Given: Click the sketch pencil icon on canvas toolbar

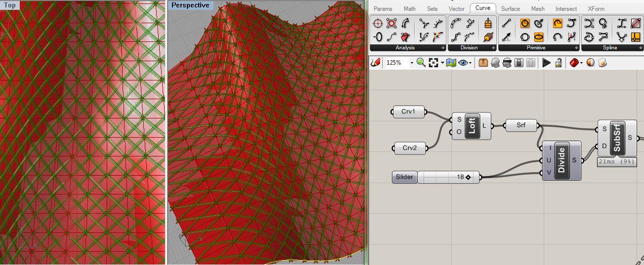Looking at the screenshot, I should (376, 63).
